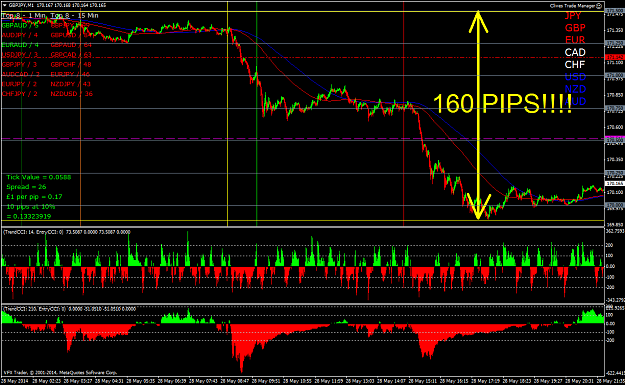Select the 'GBPAUD / 5' row
Image resolution: width=625 pixels, height=385 pixels.
[20, 26]
